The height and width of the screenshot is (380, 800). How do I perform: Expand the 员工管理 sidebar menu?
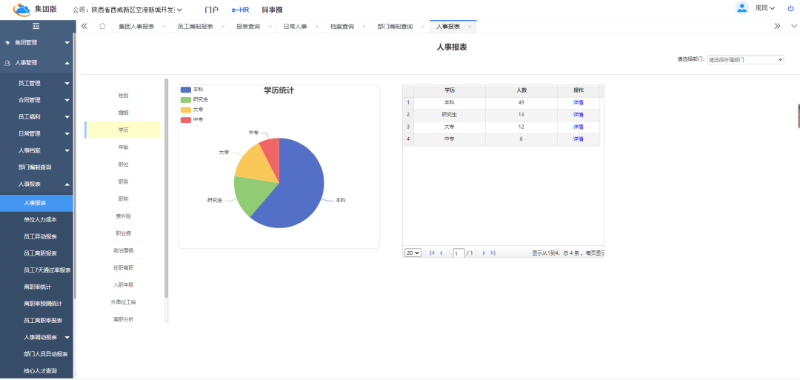pyautogui.click(x=37, y=83)
